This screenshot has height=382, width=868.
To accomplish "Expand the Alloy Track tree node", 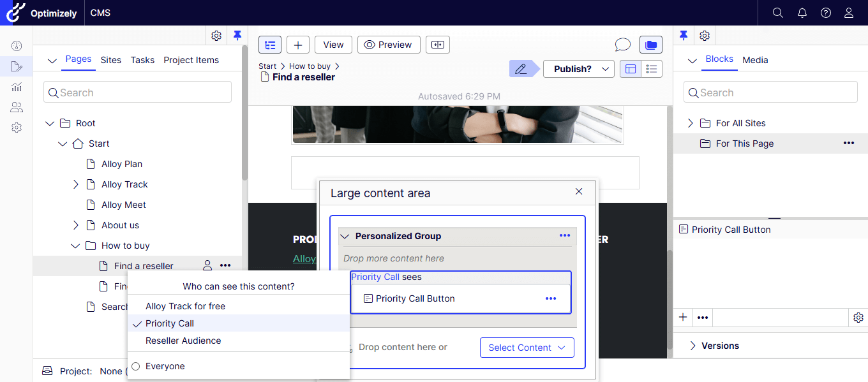I will pyautogui.click(x=76, y=184).
